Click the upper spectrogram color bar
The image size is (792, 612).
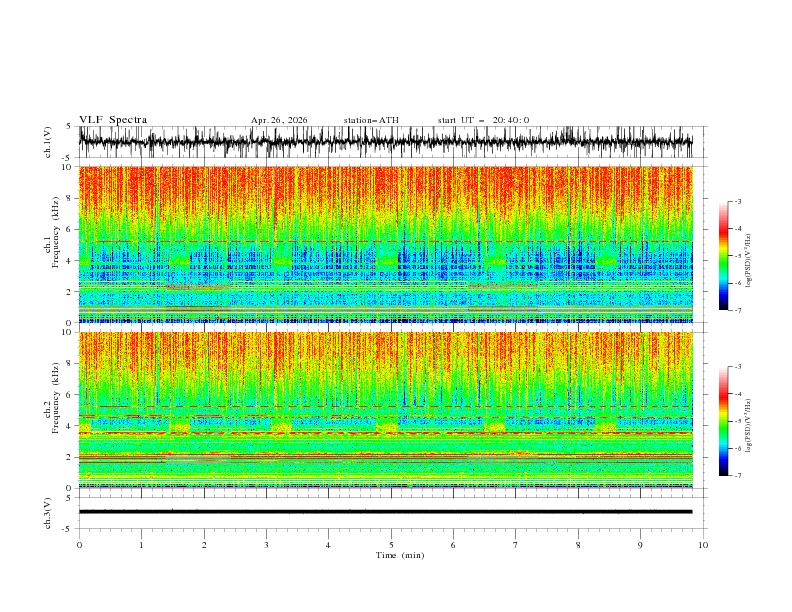click(723, 255)
